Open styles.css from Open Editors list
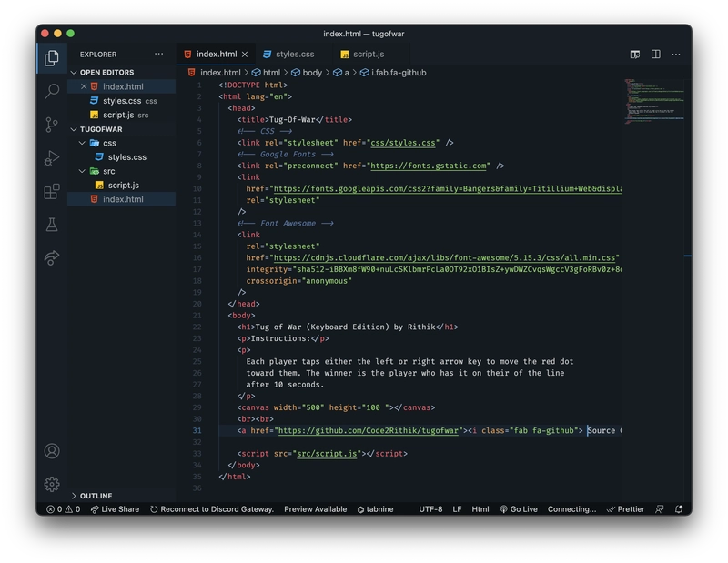Screen dimensions: 728x563 pyautogui.click(x=122, y=101)
